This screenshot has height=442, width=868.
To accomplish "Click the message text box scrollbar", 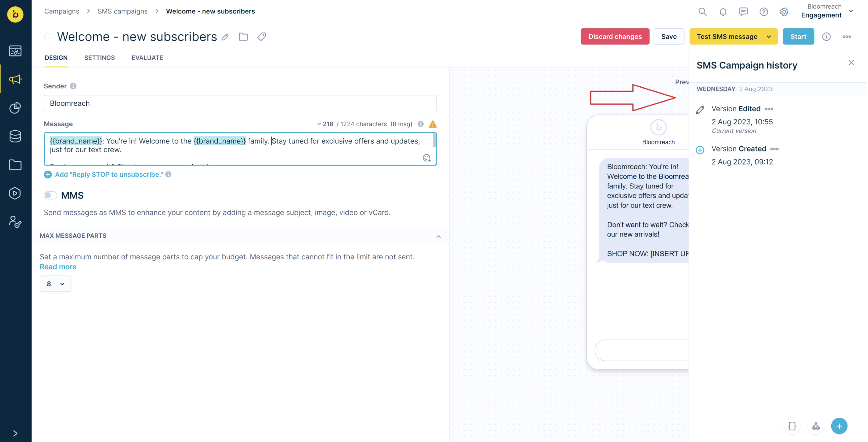I will (x=434, y=141).
